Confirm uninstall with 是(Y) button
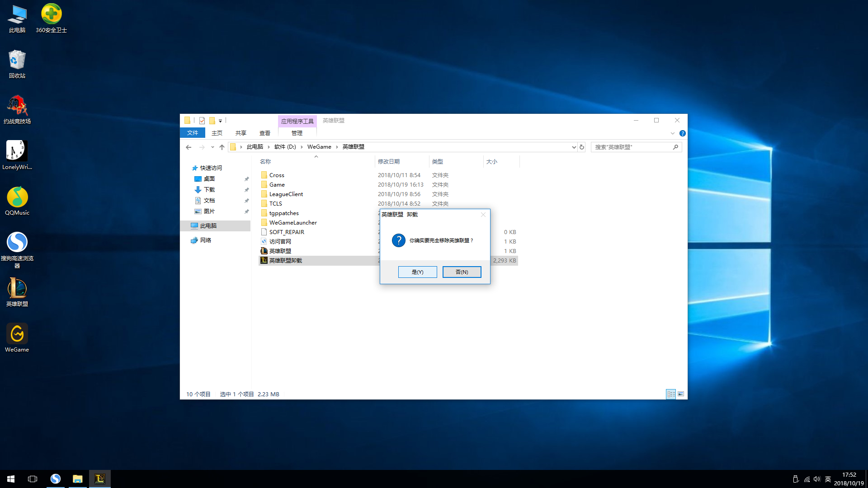The image size is (868, 488). coord(418,272)
